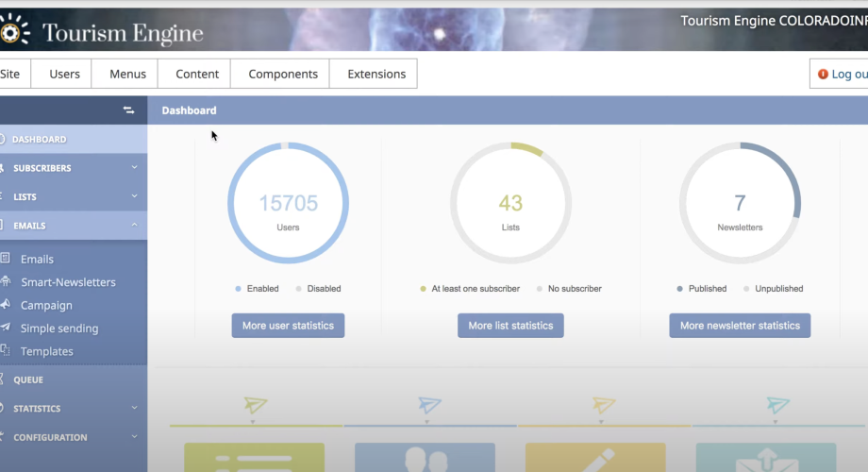
Task: Collapse the sidebar using the toggle icon
Action: pyautogui.click(x=128, y=110)
